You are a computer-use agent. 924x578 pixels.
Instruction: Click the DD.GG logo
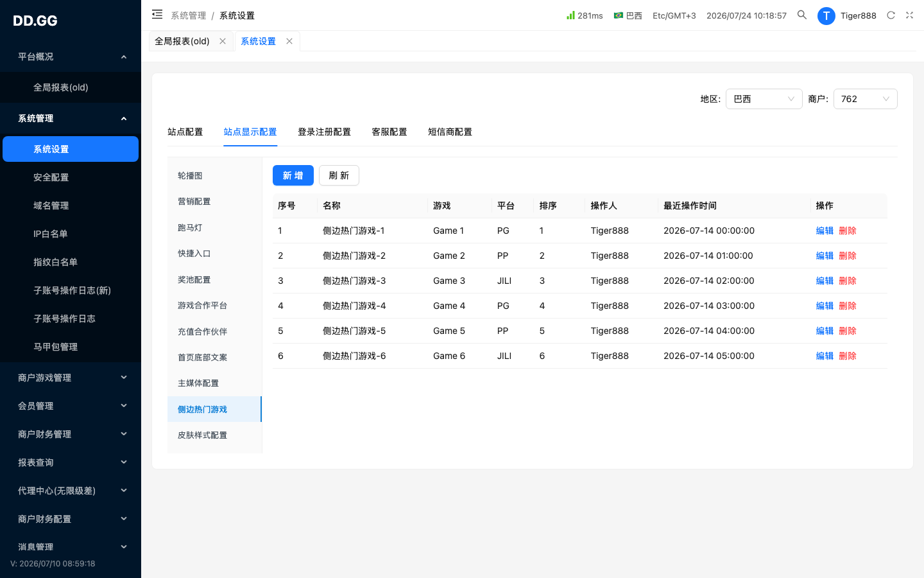pyautogui.click(x=35, y=21)
